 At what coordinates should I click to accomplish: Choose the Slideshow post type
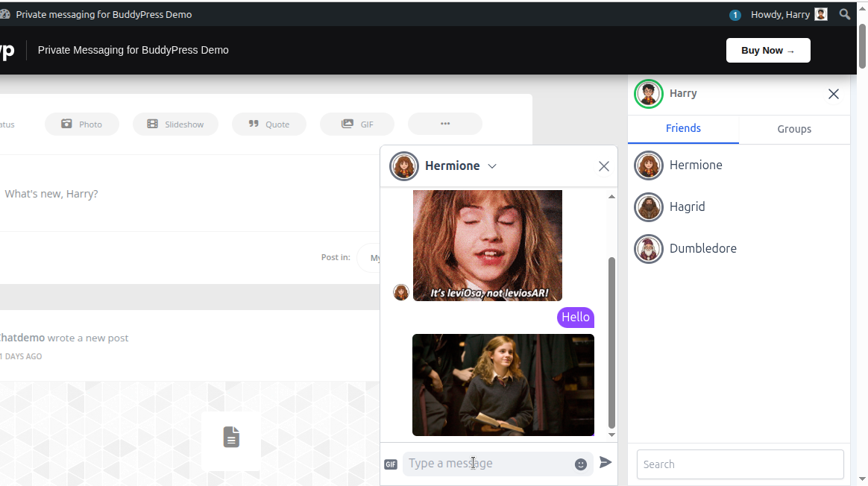pyautogui.click(x=175, y=124)
